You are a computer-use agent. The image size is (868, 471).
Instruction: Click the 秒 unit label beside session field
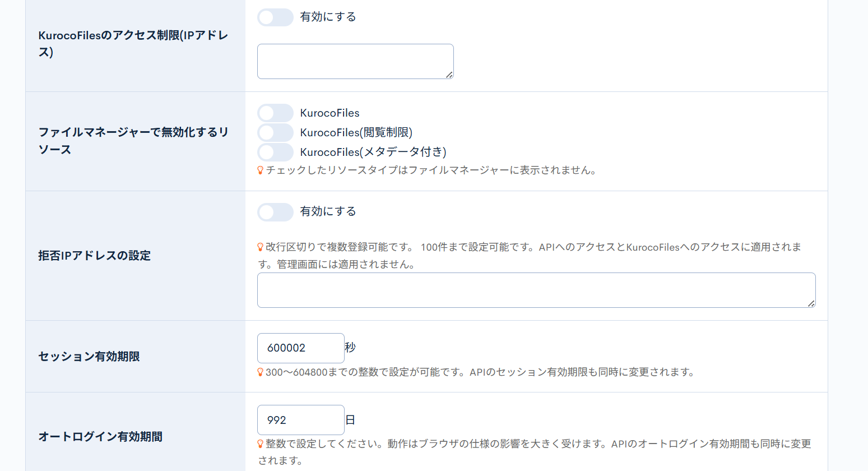tap(350, 348)
